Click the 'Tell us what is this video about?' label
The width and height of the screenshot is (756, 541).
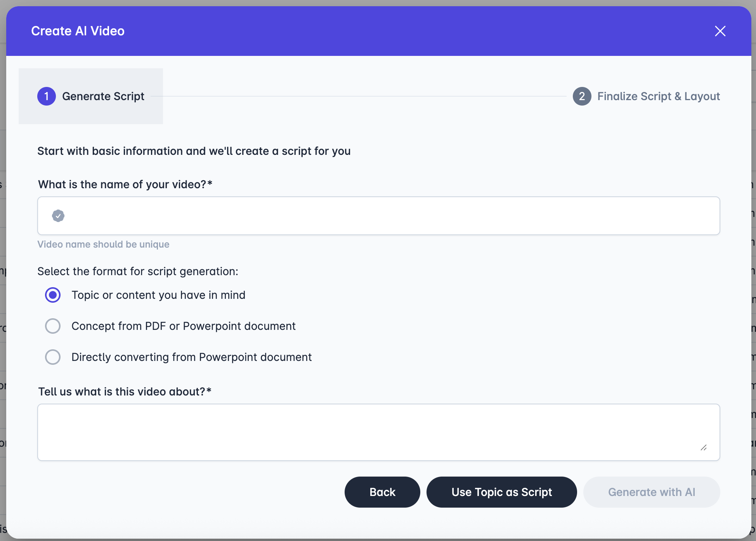click(x=125, y=392)
